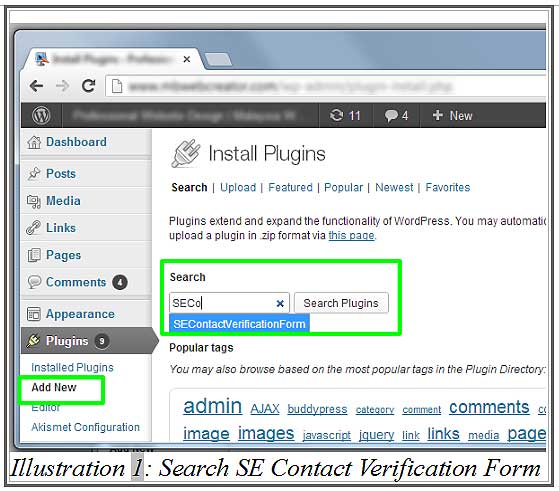559x491 pixels.
Task: Choose SEContactVerificationForm autocomplete suggestion
Action: point(239,324)
